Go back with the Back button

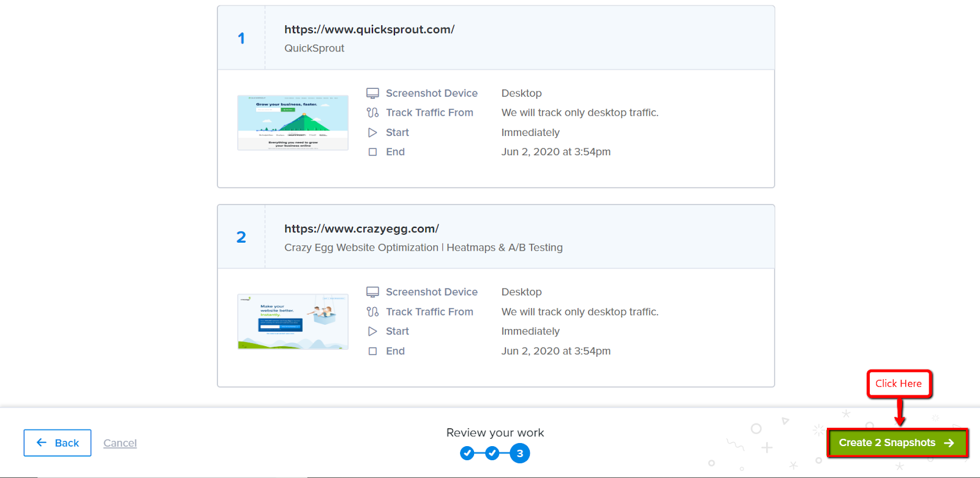(58, 442)
